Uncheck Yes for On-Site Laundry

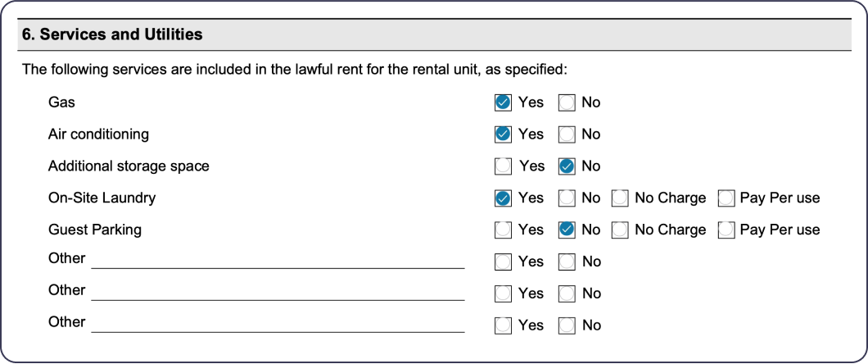503,198
